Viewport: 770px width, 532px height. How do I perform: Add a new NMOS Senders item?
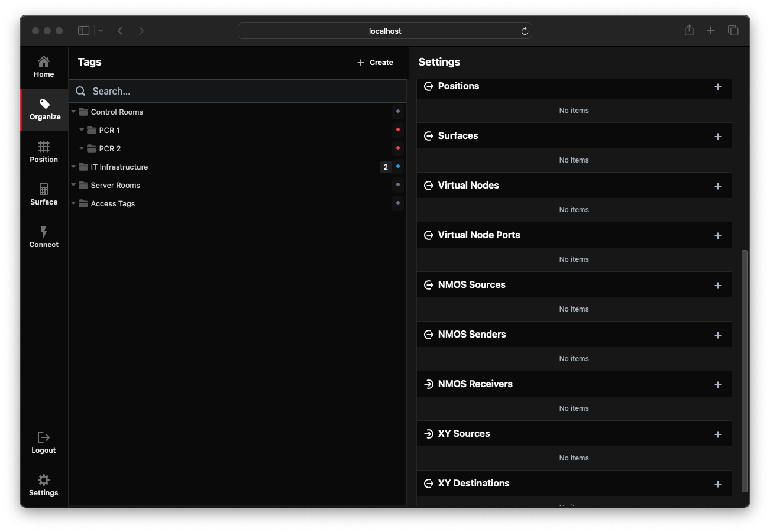[717, 335]
